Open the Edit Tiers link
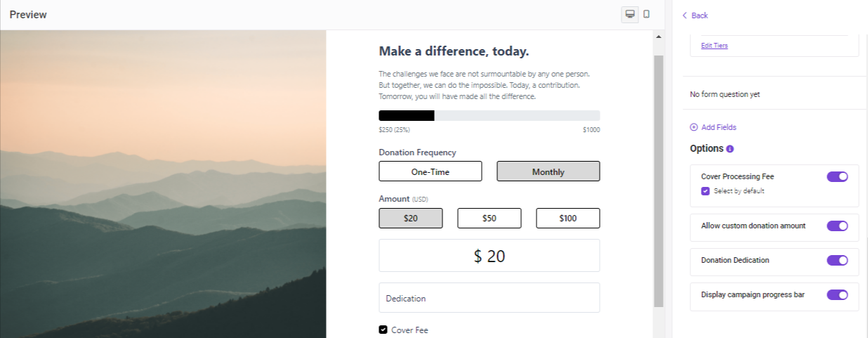The image size is (868, 338). click(714, 46)
